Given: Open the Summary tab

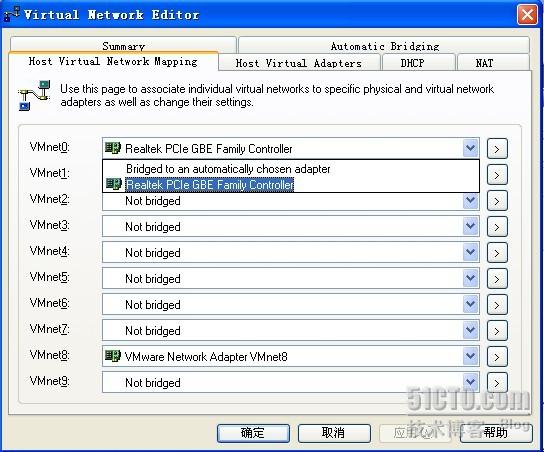Looking at the screenshot, I should (123, 45).
